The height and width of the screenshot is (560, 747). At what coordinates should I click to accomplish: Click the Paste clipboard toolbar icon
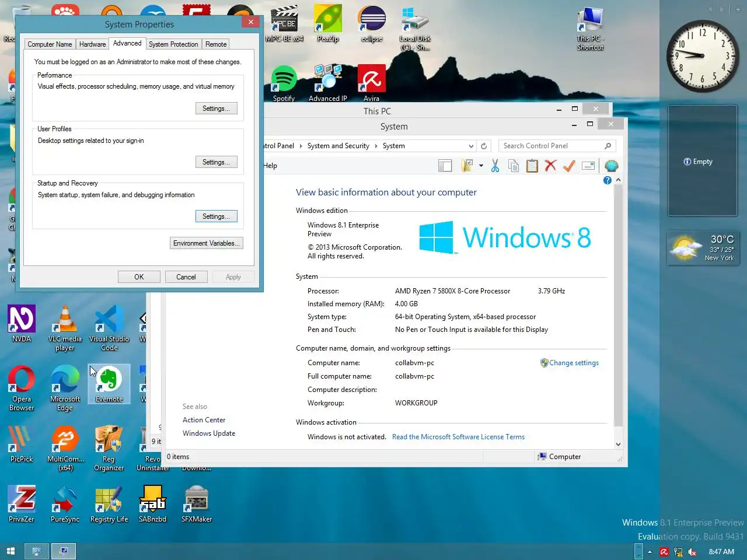(532, 166)
